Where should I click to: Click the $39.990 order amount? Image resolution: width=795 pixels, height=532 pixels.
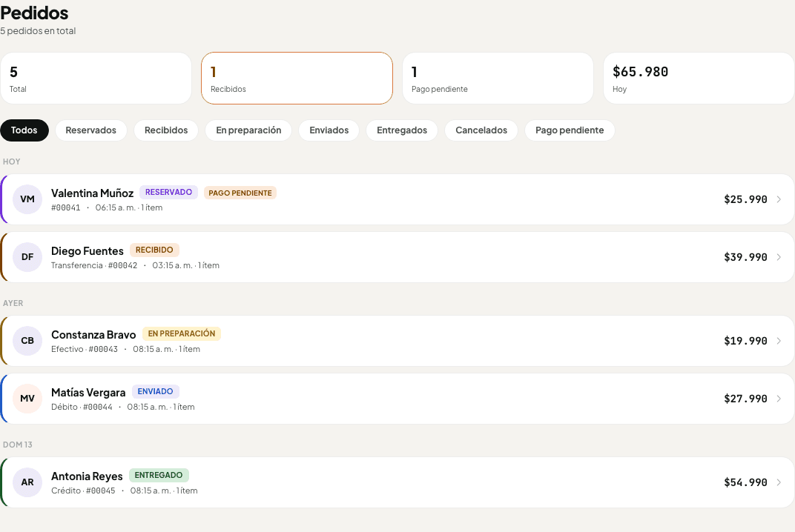click(745, 257)
